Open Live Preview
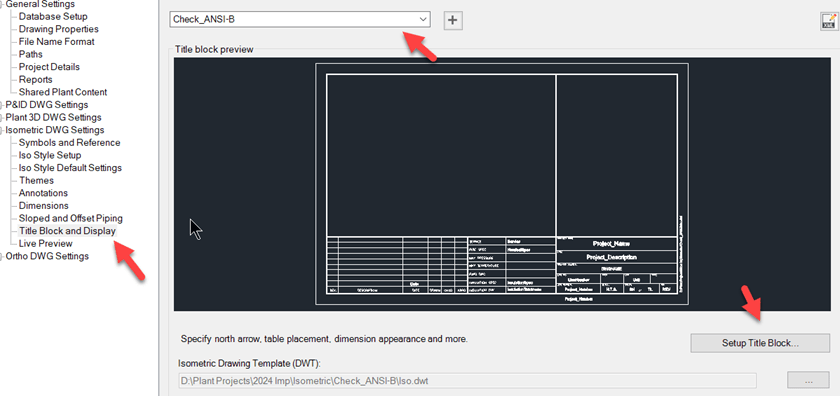 point(46,243)
